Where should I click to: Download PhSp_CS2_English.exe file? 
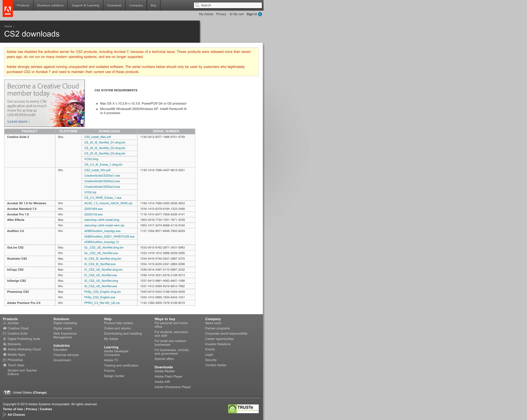100,297
